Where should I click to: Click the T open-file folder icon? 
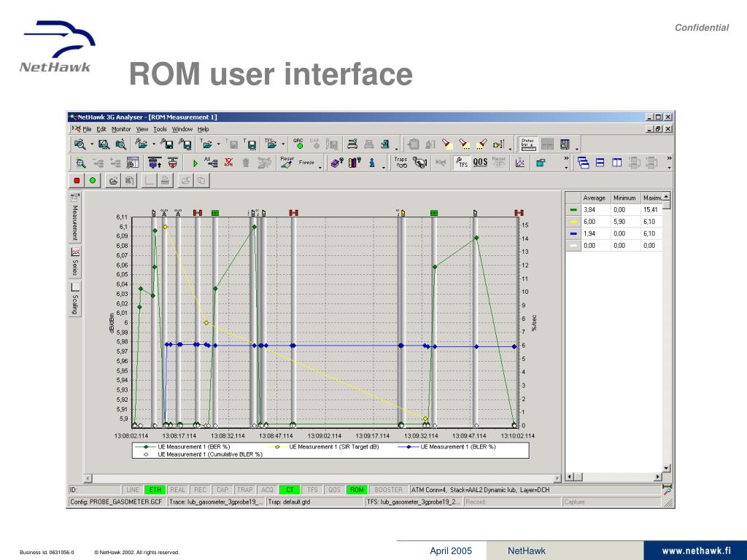[206, 144]
